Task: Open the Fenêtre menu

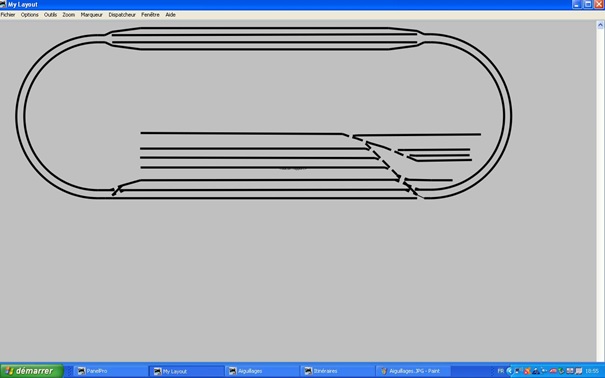Action: 150,15
